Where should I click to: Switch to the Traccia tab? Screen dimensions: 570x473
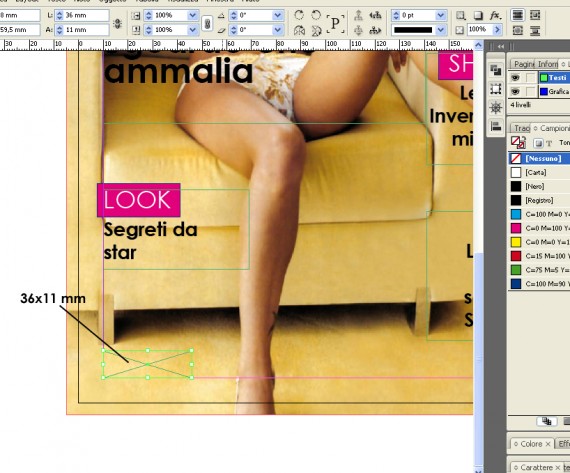[521, 128]
